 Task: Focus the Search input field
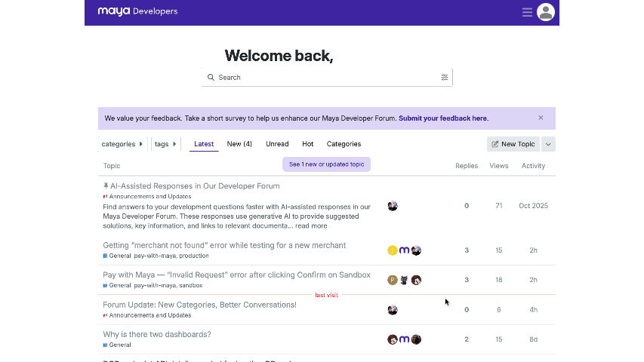coord(326,78)
